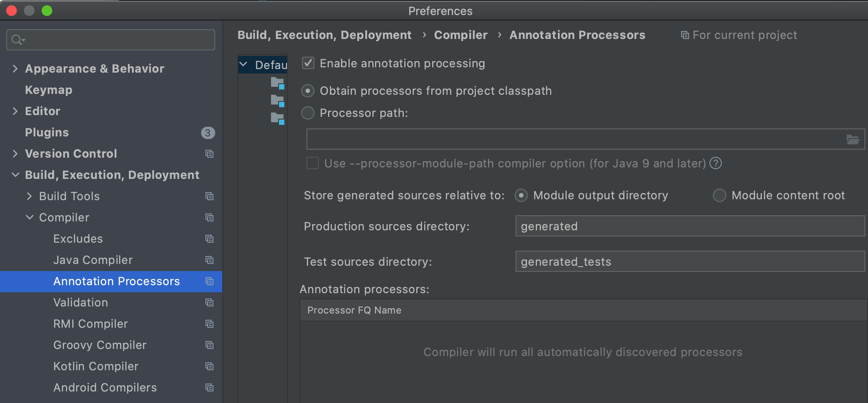Screen dimensions: 868x403
Task: Expand the Appearance & Behavior section
Action: pyautogui.click(x=15, y=69)
